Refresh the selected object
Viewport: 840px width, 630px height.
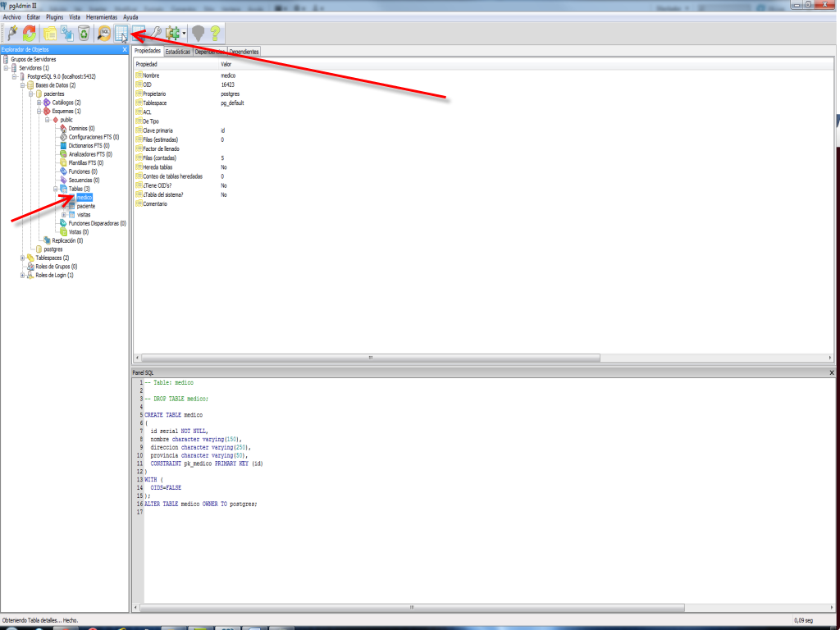point(30,33)
